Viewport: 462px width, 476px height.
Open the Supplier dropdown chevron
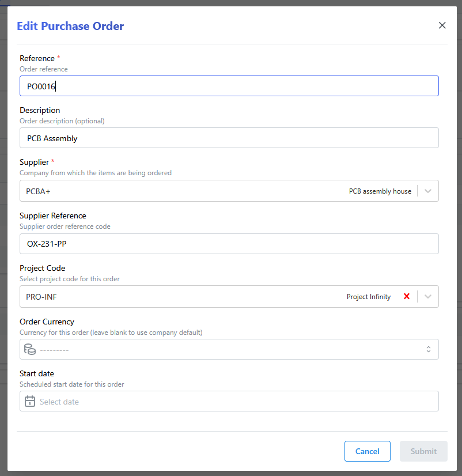click(x=428, y=191)
